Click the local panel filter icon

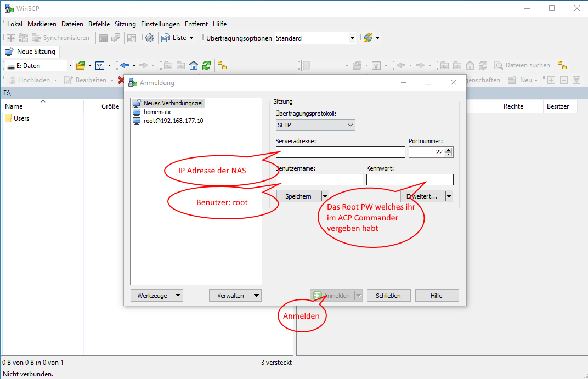coord(100,66)
